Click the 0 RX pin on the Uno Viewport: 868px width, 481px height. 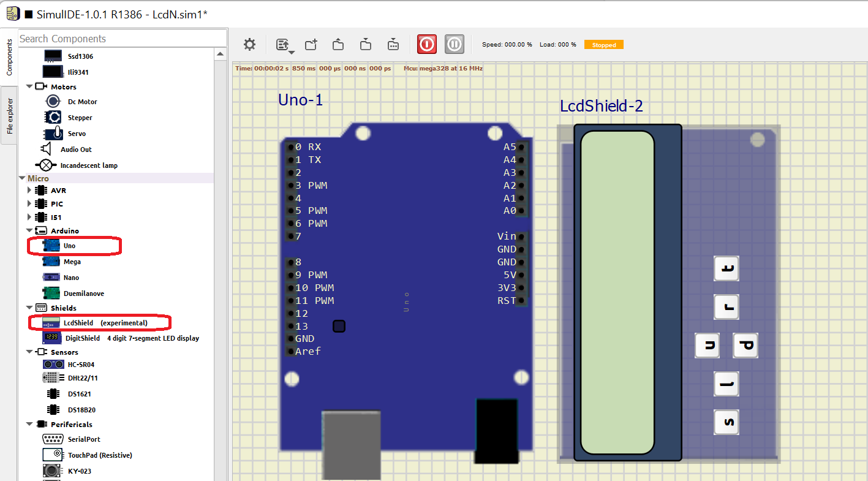coord(291,147)
